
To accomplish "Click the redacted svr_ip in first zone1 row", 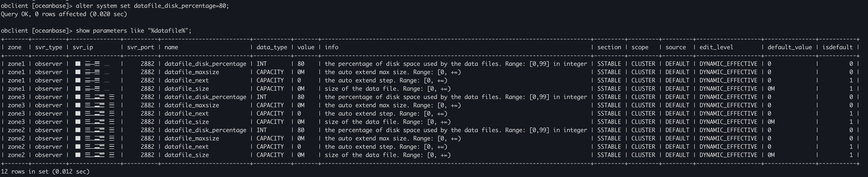I will tap(92, 64).
